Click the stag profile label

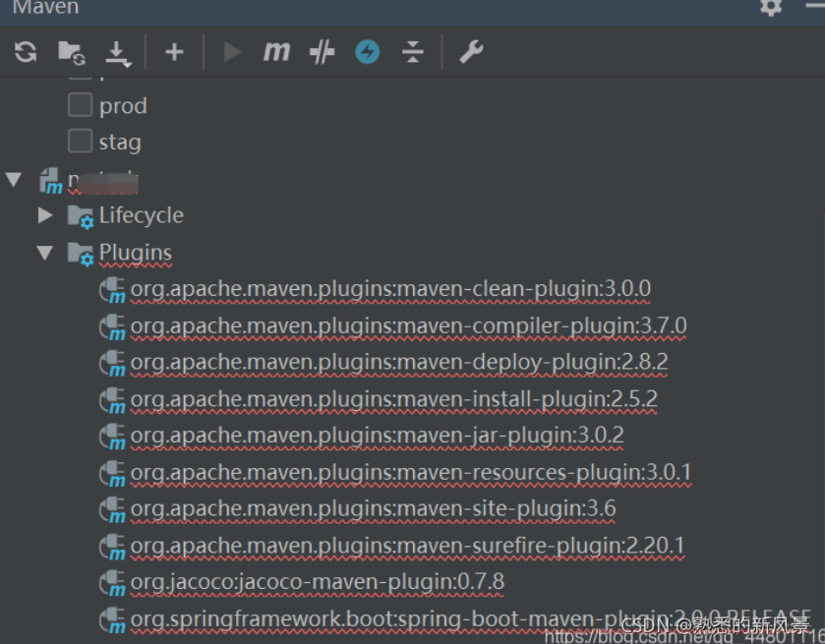[x=120, y=143]
